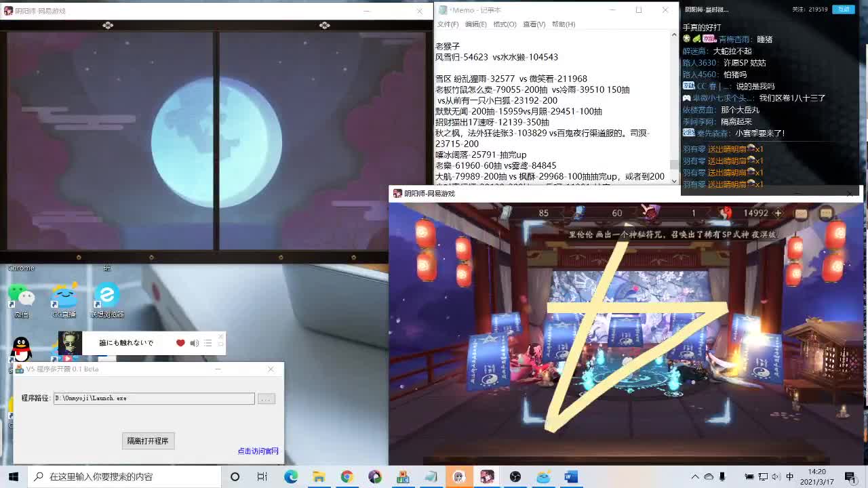The image size is (868, 488).
Task: Open the Windows Start menu
Action: click(14, 476)
